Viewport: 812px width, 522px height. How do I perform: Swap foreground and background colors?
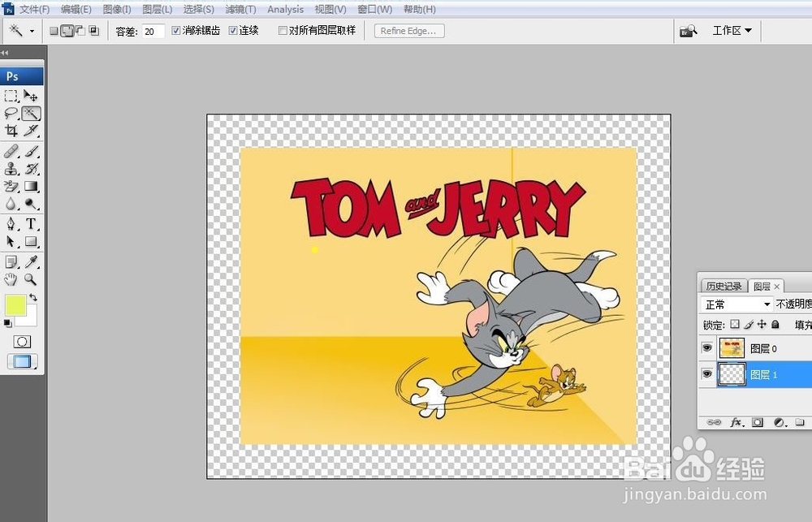[x=33, y=297]
